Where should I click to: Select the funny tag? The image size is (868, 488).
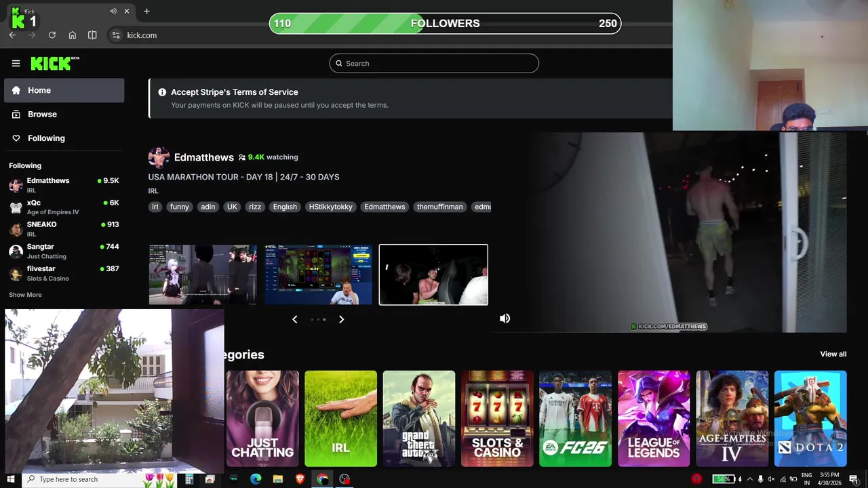click(180, 207)
